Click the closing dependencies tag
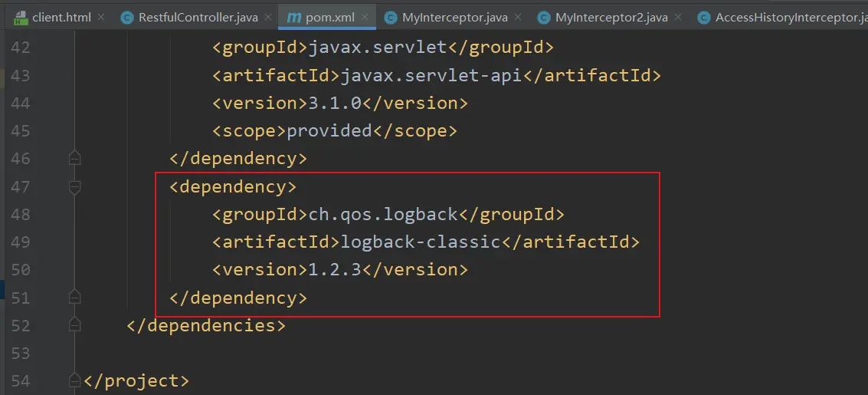This screenshot has width=868, height=395. [206, 326]
